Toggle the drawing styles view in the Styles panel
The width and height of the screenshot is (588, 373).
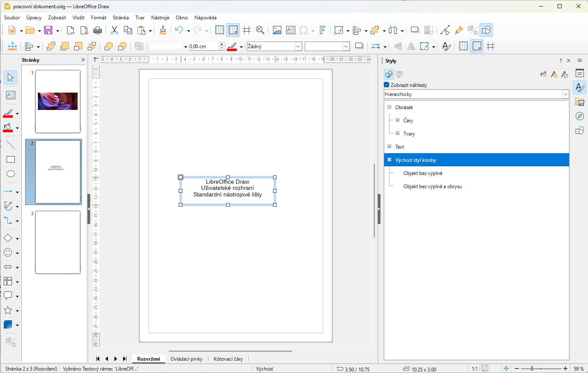389,75
